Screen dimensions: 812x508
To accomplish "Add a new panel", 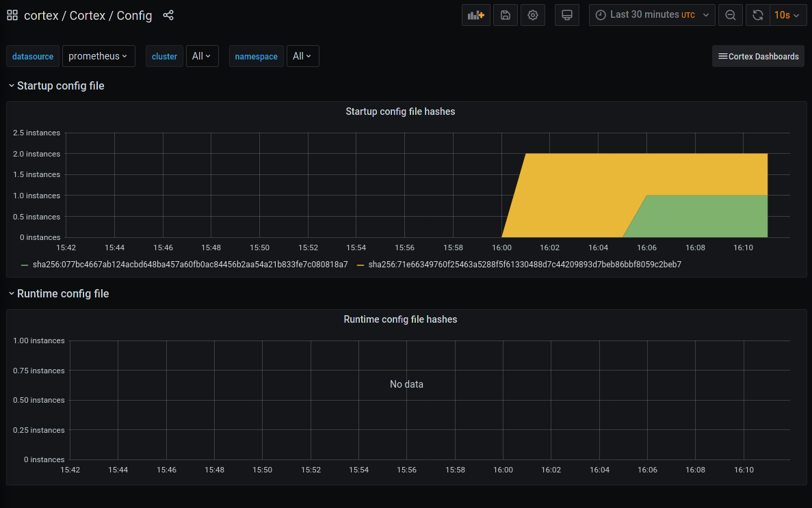I will click(x=476, y=15).
